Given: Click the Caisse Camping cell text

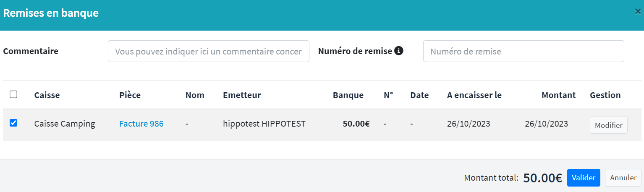Looking at the screenshot, I should click(x=65, y=124).
